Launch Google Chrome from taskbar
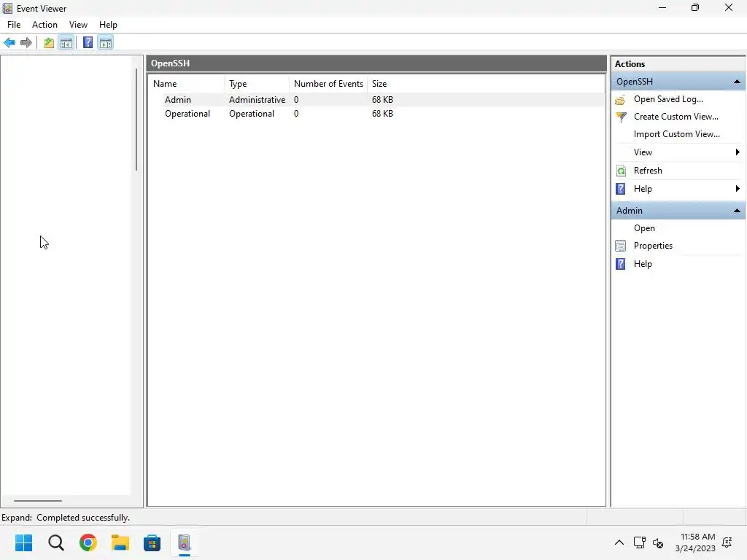 point(88,542)
